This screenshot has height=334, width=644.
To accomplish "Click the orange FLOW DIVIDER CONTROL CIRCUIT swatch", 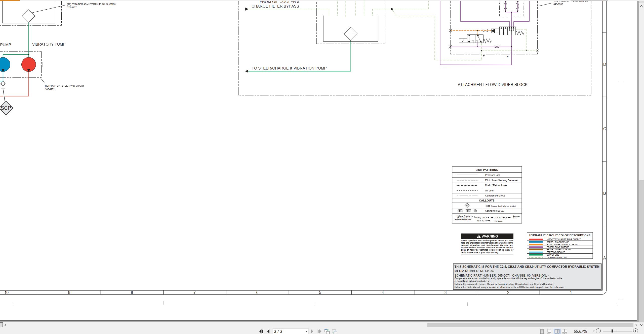I will click(536, 245).
